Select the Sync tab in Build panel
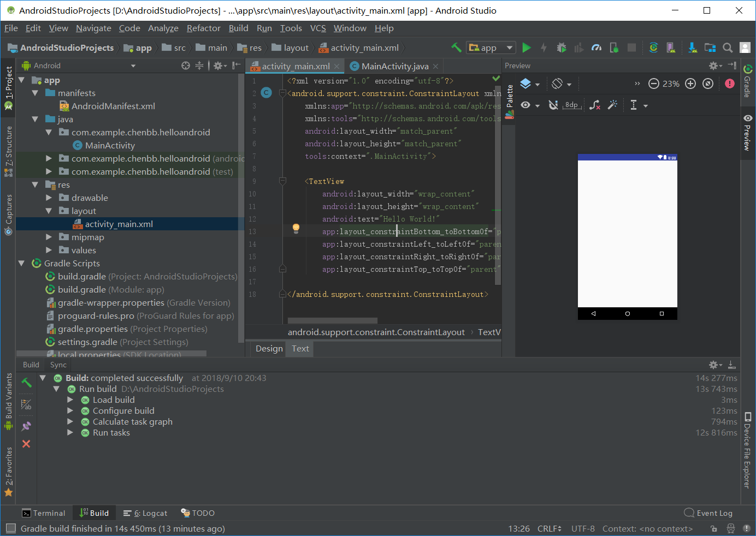The image size is (756, 536). pos(58,365)
